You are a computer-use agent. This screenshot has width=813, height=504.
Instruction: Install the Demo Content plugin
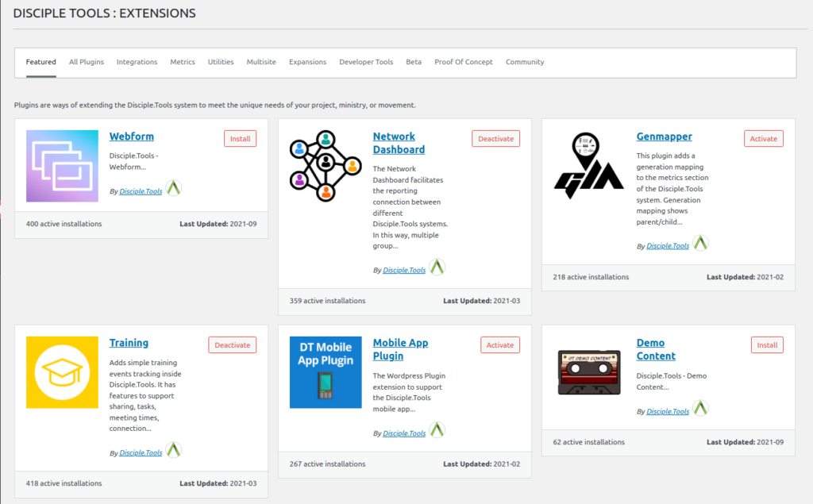click(767, 344)
